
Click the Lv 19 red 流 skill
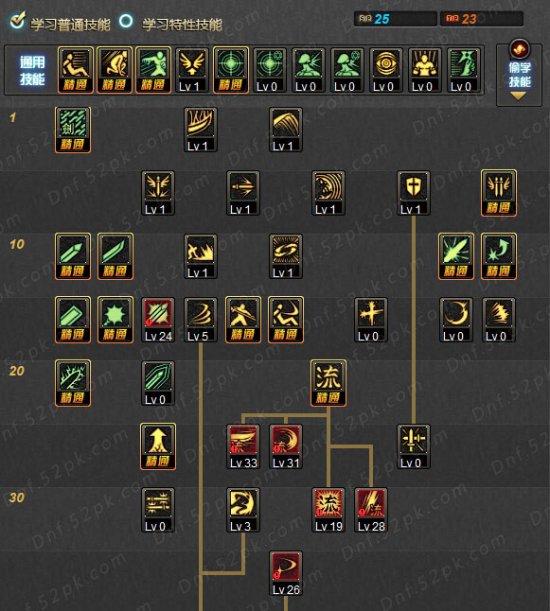(328, 510)
